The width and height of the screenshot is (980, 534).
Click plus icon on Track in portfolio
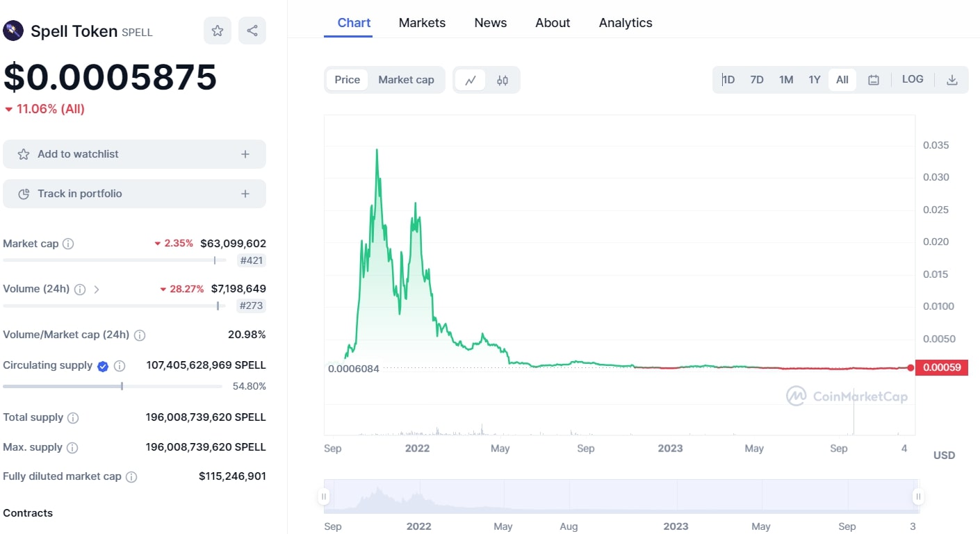point(245,194)
